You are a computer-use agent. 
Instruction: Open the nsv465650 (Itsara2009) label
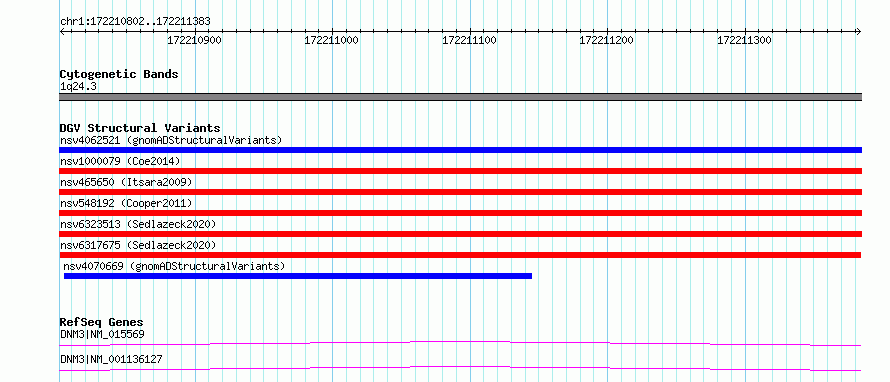point(126,182)
